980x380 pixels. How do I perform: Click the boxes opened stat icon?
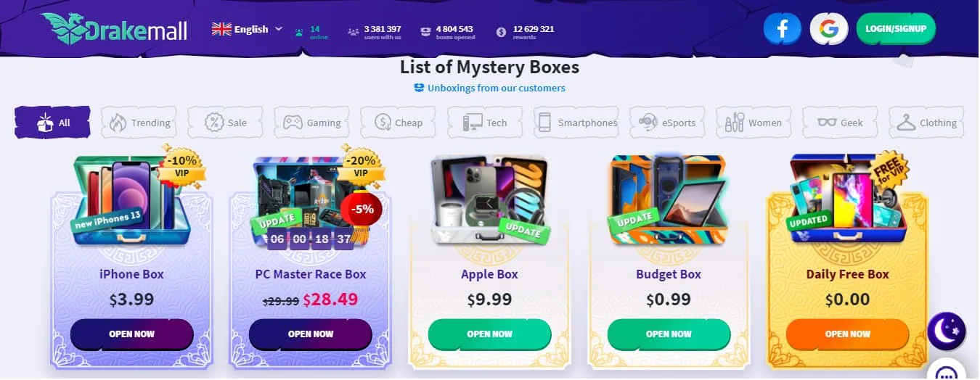(425, 32)
